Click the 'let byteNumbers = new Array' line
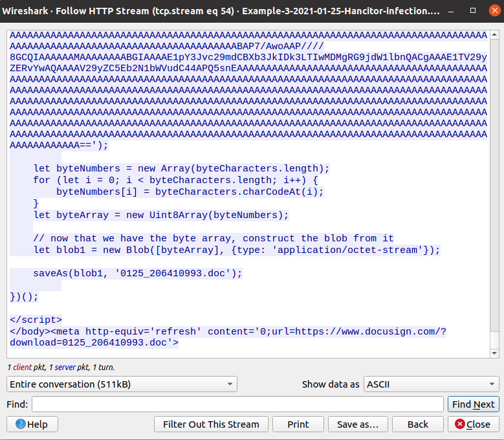 coord(181,168)
